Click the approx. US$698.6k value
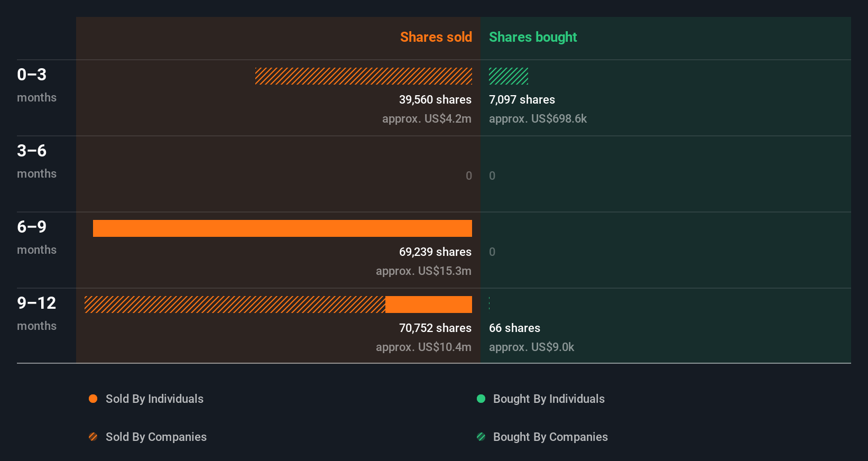This screenshot has height=461, width=868. tap(538, 118)
